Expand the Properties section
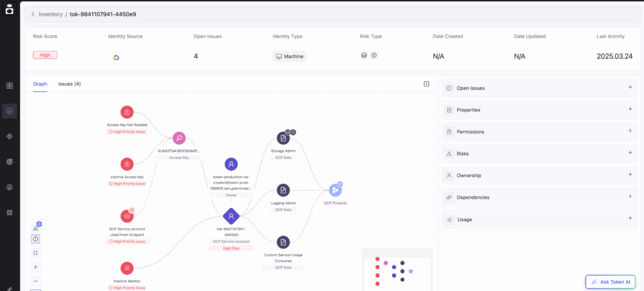The height and width of the screenshot is (291, 644). pyautogui.click(x=540, y=109)
